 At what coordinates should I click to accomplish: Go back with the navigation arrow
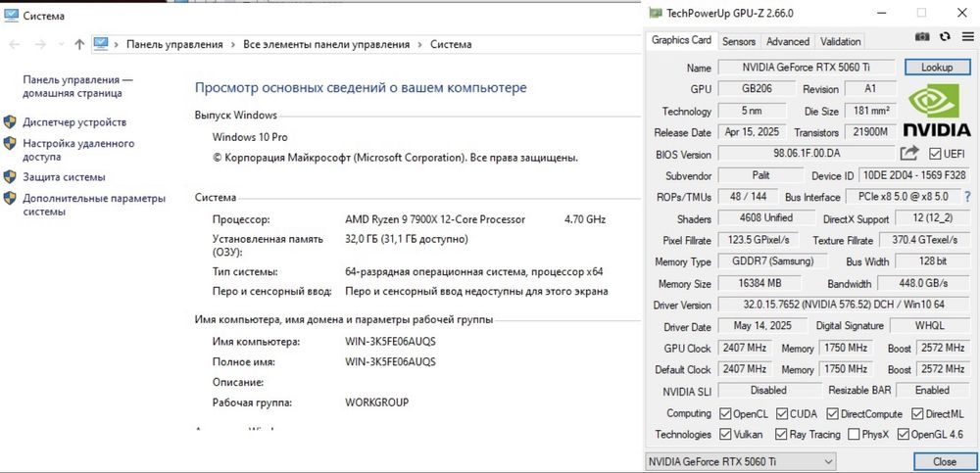click(15, 44)
